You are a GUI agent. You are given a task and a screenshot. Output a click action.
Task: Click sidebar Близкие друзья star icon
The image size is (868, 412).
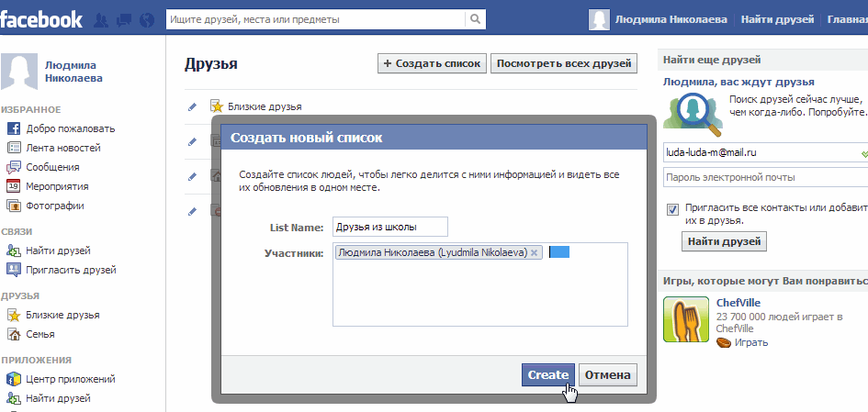tap(13, 316)
